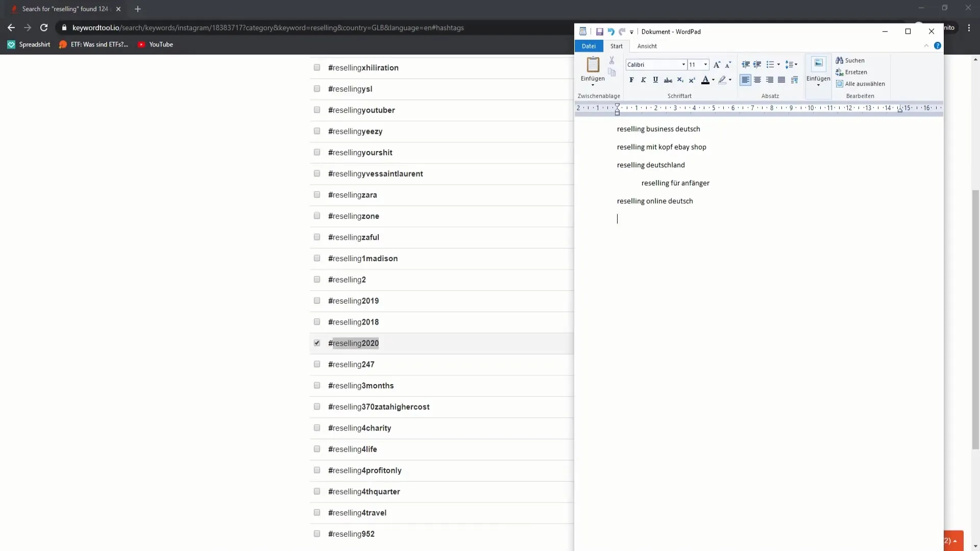Tick the checkbox for #resellingyoutuber
The image size is (980, 551).
(x=317, y=110)
